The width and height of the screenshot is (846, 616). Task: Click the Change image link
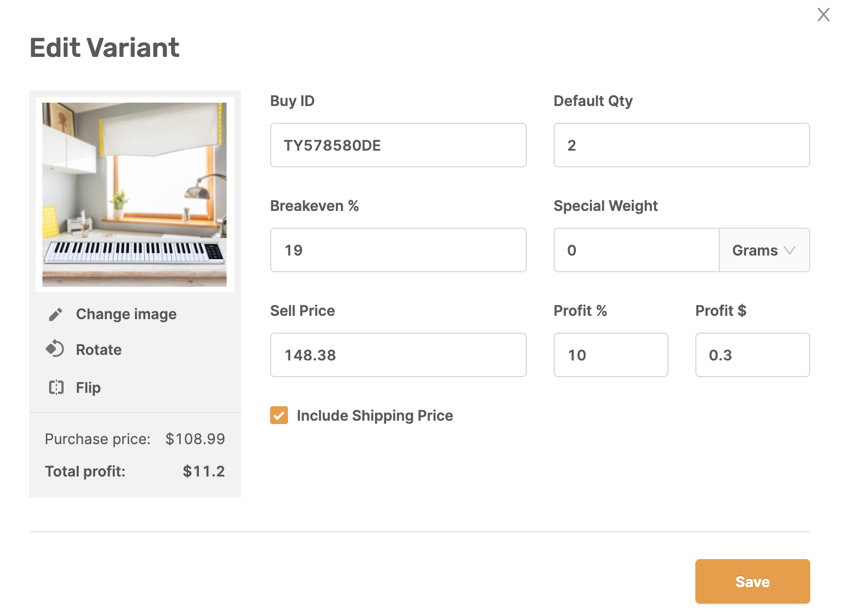click(126, 314)
